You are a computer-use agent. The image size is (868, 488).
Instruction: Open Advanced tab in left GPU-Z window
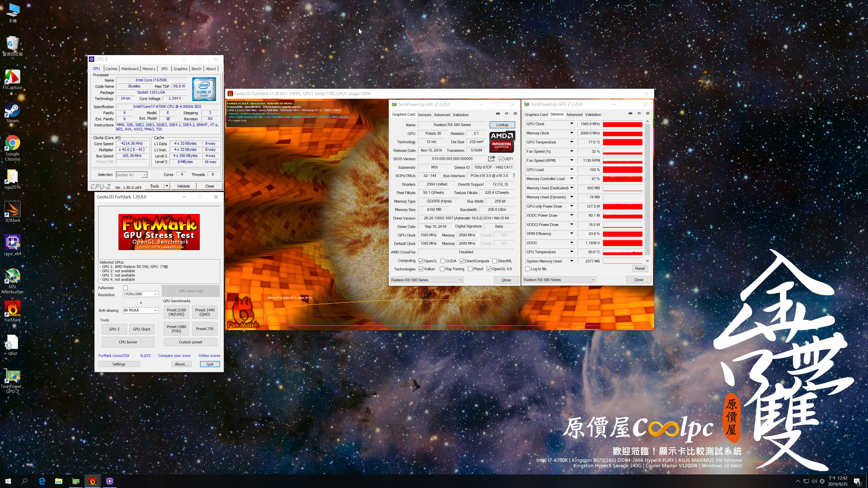point(442,115)
